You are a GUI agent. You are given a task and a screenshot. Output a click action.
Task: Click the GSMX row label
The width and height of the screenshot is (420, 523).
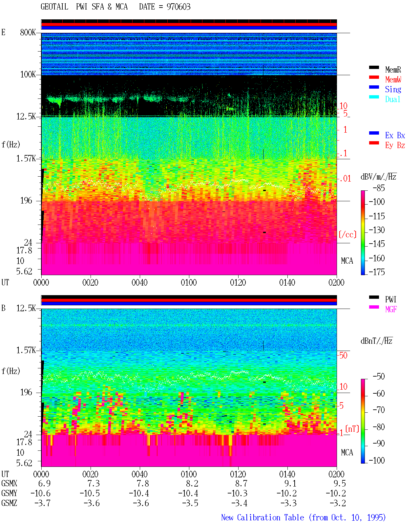[9, 484]
